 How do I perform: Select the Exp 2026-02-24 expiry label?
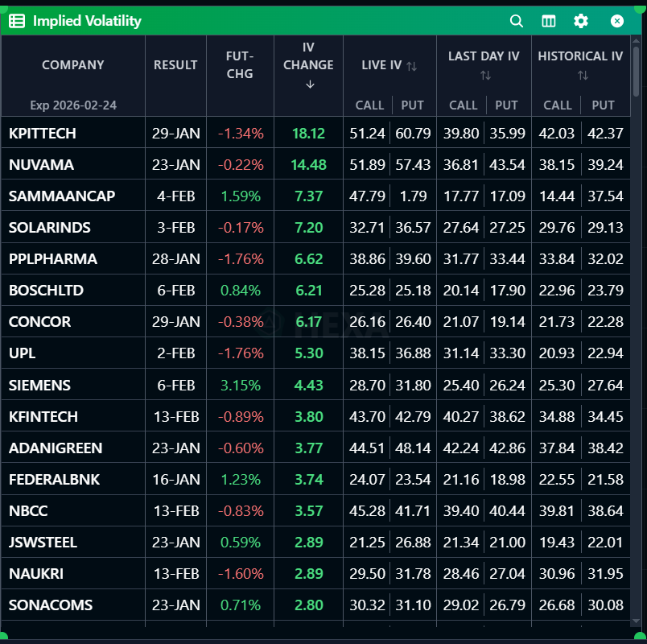coord(73,105)
